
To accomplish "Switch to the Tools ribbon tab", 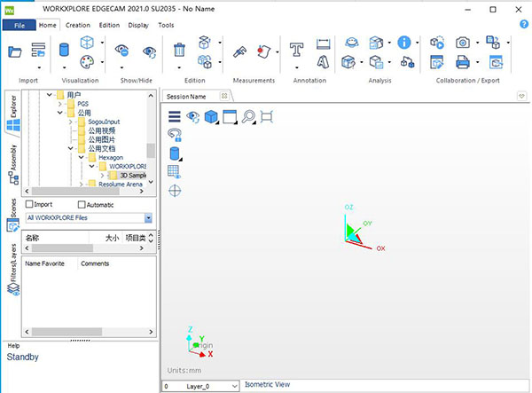I will [166, 25].
